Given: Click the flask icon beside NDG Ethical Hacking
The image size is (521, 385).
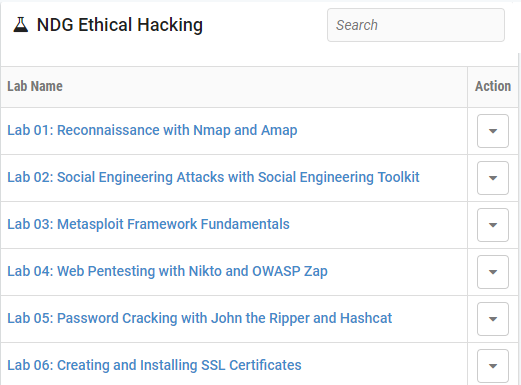Looking at the screenshot, I should [21, 25].
